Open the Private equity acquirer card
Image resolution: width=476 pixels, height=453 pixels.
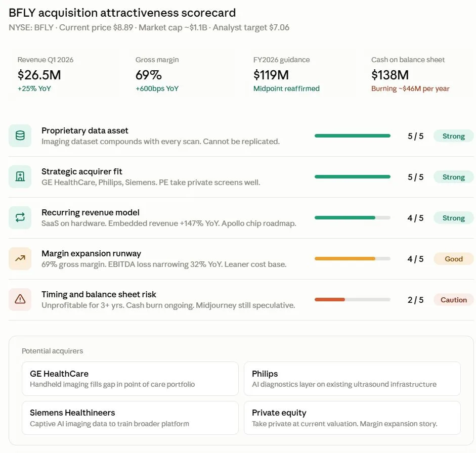click(352, 418)
